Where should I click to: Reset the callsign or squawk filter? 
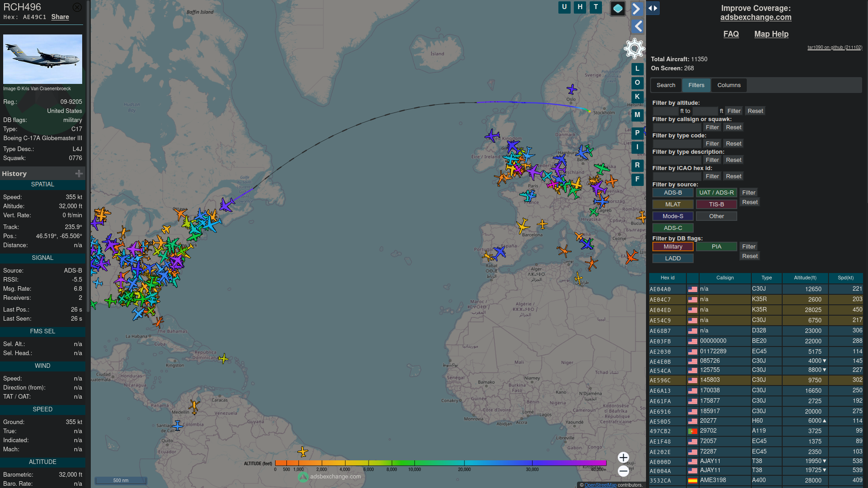[733, 127]
